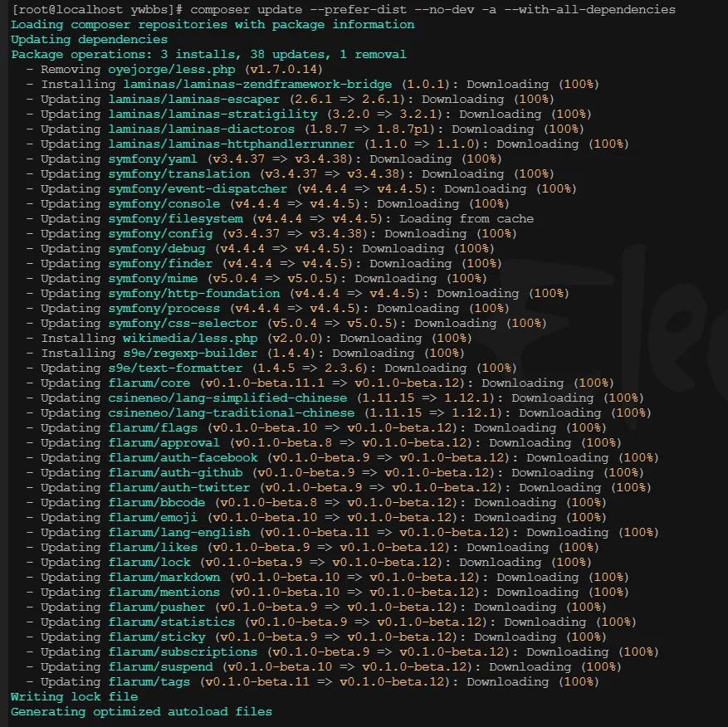Viewport: 728px width, 727px height.
Task: Click 's9e/text-formatter' package name
Action: point(175,368)
